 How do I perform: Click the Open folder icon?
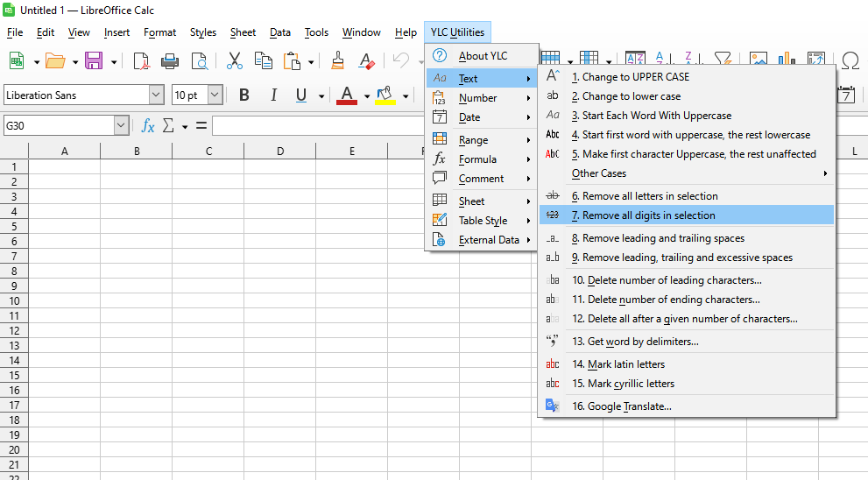pyautogui.click(x=55, y=60)
